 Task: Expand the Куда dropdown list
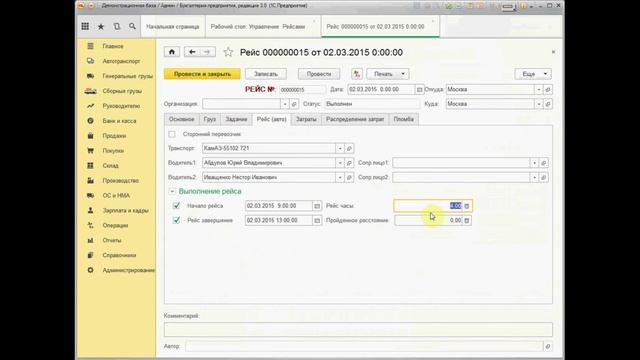(x=539, y=104)
